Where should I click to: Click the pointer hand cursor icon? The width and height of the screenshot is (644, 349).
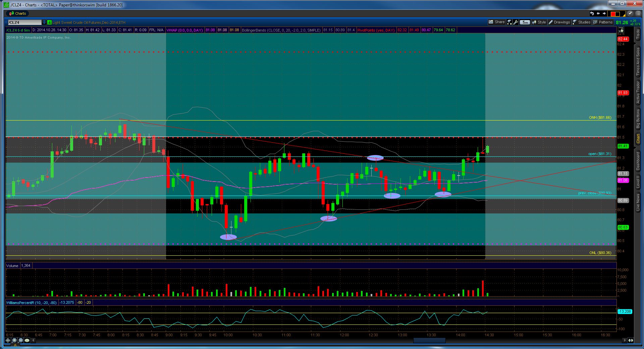click(x=621, y=30)
